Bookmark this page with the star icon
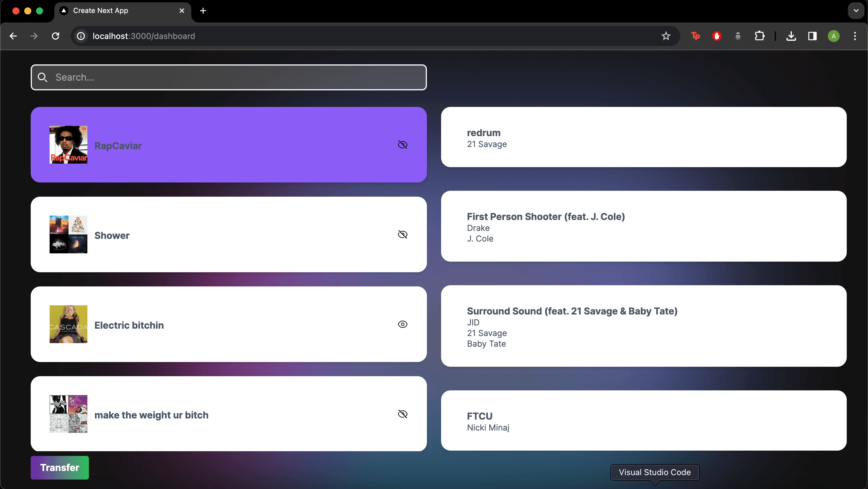The width and height of the screenshot is (868, 489). pos(665,36)
